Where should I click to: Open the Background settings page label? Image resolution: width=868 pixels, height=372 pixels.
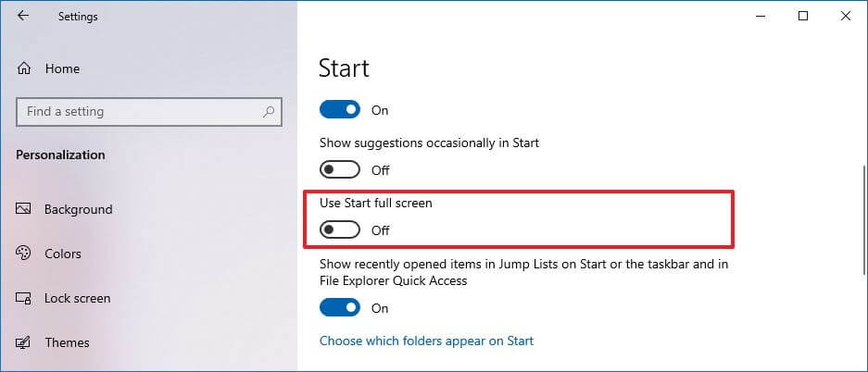click(78, 209)
